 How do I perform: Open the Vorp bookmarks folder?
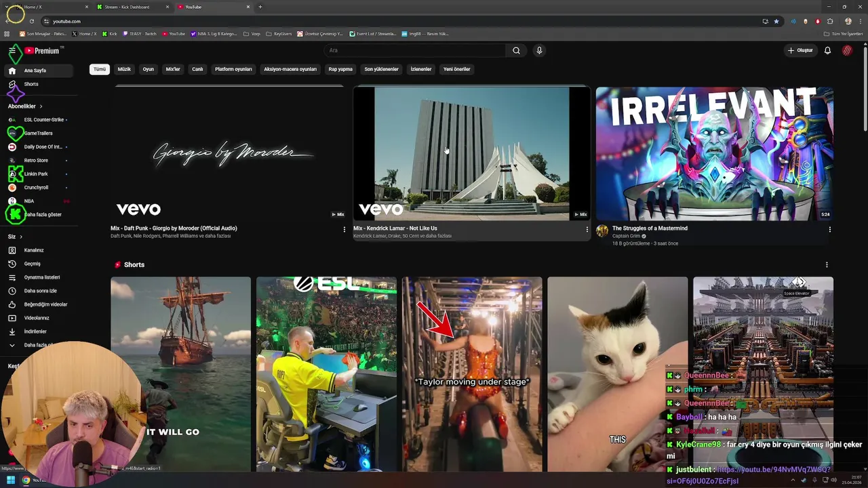(252, 33)
